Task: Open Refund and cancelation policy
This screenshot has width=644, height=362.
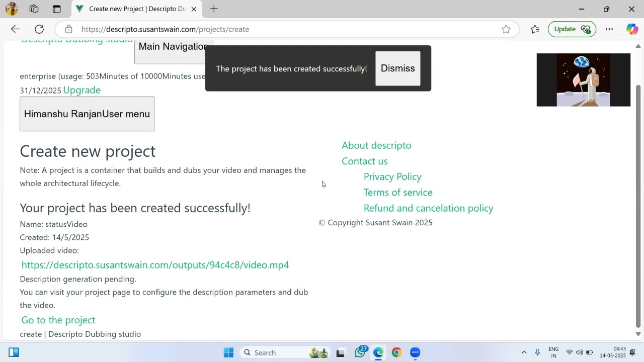Action: pos(428,208)
